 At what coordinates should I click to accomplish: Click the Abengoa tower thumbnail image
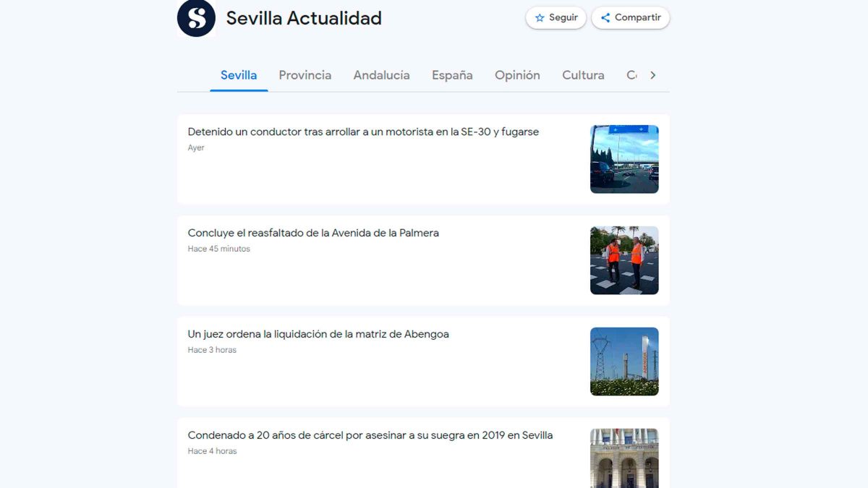click(x=624, y=361)
